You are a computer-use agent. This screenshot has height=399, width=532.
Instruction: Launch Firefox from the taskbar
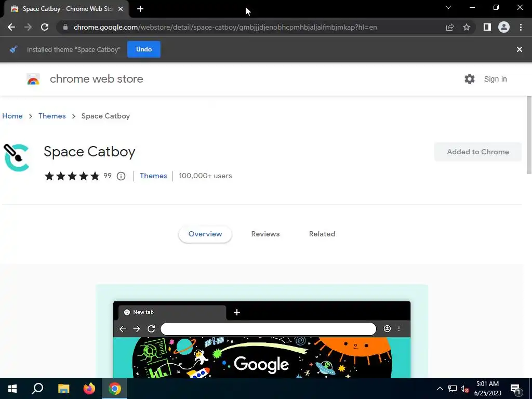pos(89,389)
